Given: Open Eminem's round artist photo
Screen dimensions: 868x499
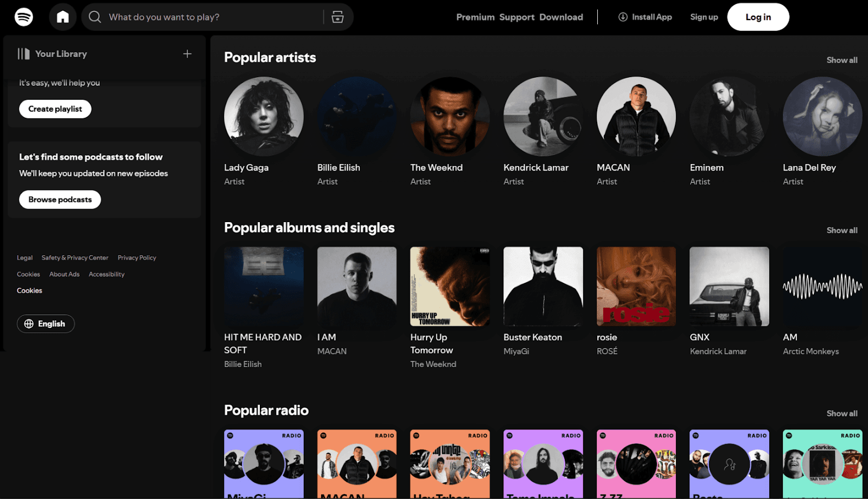Looking at the screenshot, I should coord(729,116).
